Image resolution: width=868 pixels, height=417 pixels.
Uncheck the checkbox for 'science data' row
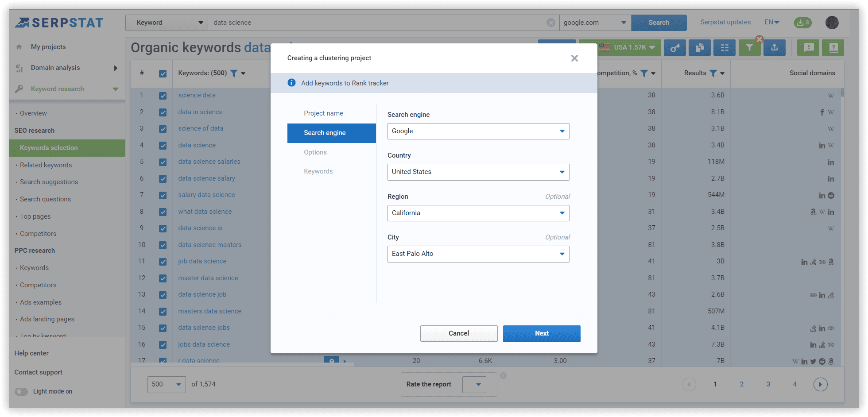pyautogui.click(x=163, y=96)
